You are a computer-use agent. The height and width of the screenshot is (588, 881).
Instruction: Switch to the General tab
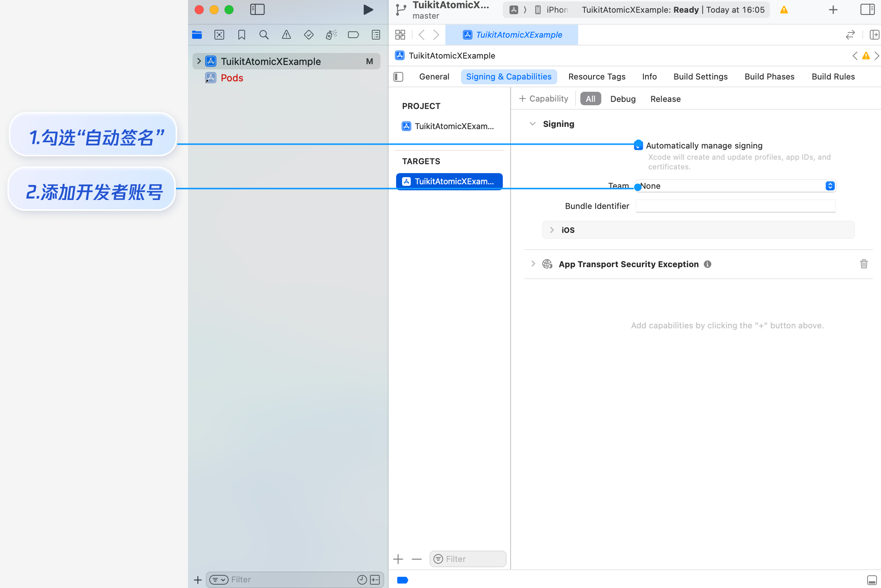434,76
